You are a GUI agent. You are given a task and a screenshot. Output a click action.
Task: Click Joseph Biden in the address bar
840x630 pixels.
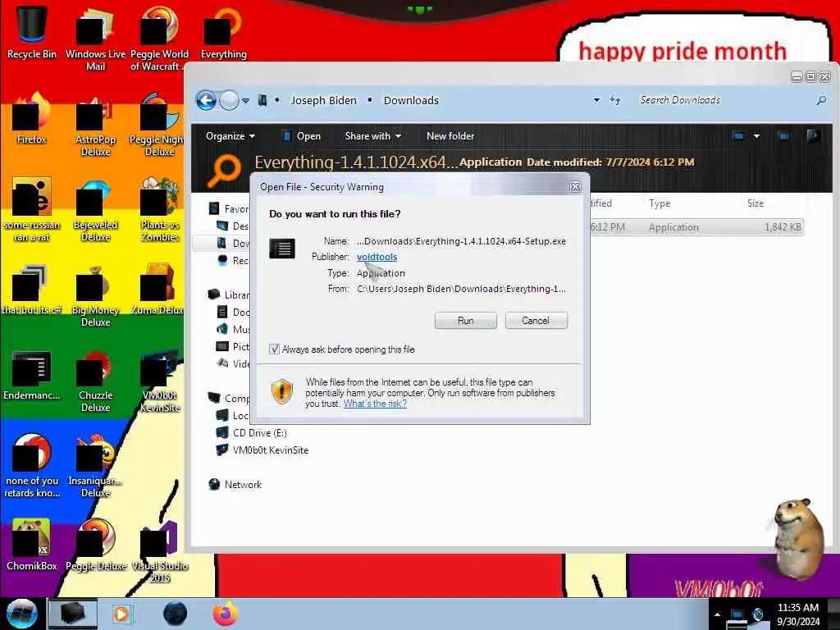point(323,100)
